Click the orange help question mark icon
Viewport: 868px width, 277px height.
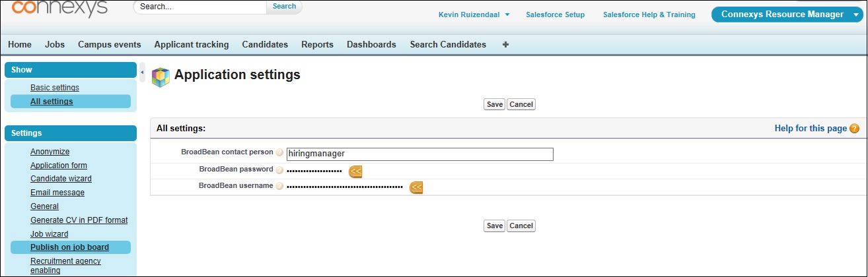(854, 129)
